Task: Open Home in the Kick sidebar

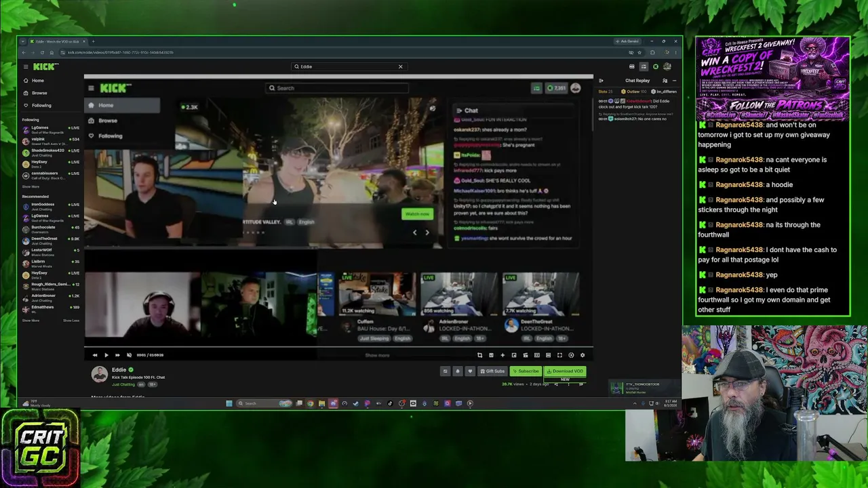Action: tap(38, 81)
